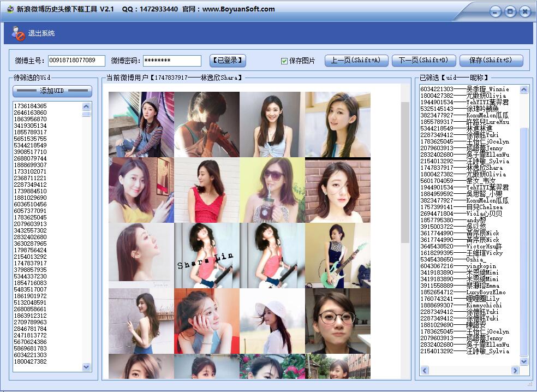The width and height of the screenshot is (537, 392).
Task: Click the 保存(Shift+S) button
Action: click(491, 61)
